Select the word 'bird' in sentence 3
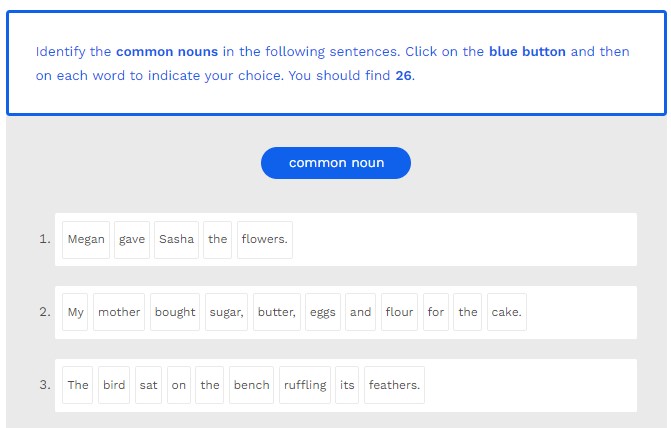Image resolution: width=671 pixels, height=428 pixels. (115, 385)
